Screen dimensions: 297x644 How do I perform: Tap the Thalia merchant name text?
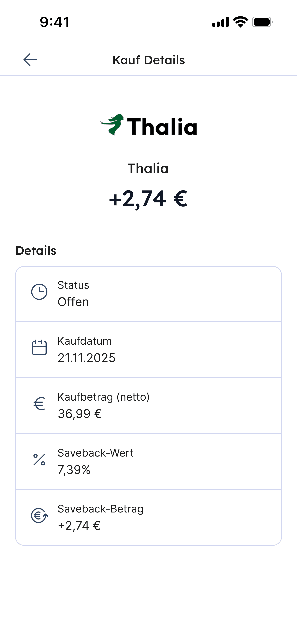[148, 168]
